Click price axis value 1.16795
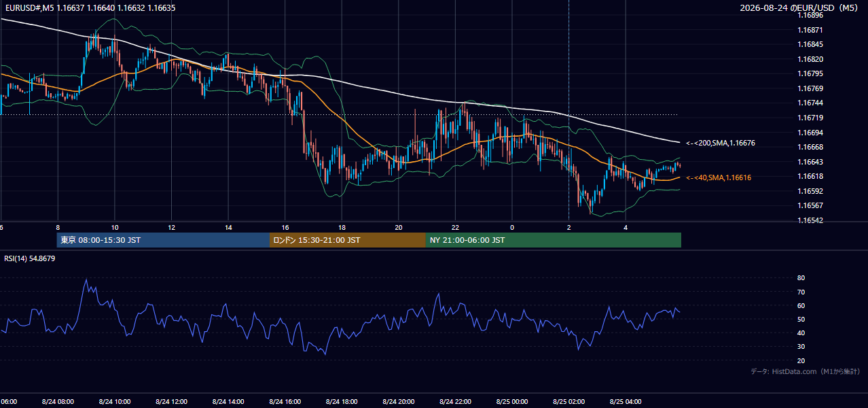The image size is (868, 408). [x=812, y=73]
